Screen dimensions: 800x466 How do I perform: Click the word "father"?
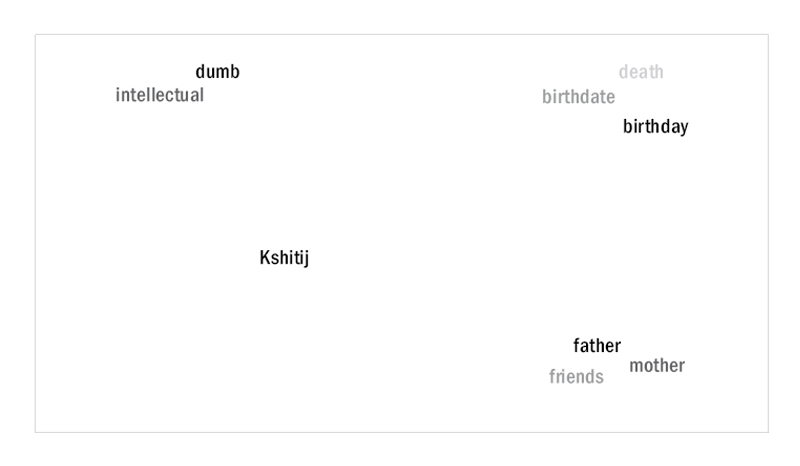[597, 346]
